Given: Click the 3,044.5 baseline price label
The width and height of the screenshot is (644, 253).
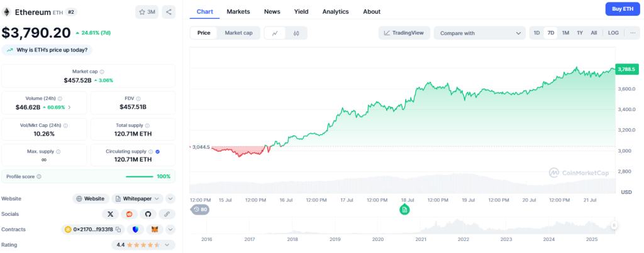Looking at the screenshot, I should 201,147.
